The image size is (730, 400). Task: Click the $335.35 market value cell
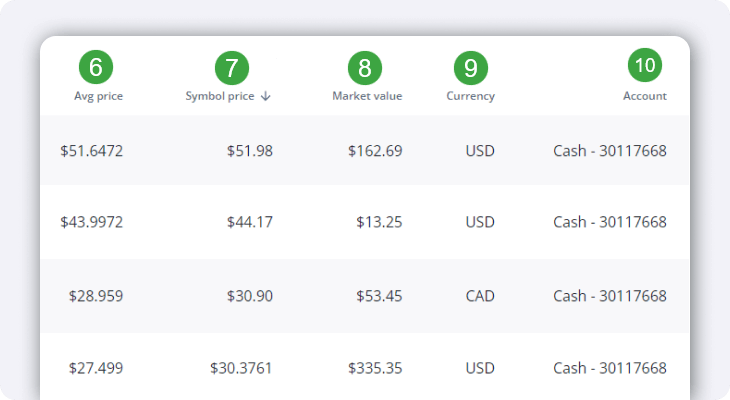[375, 368]
